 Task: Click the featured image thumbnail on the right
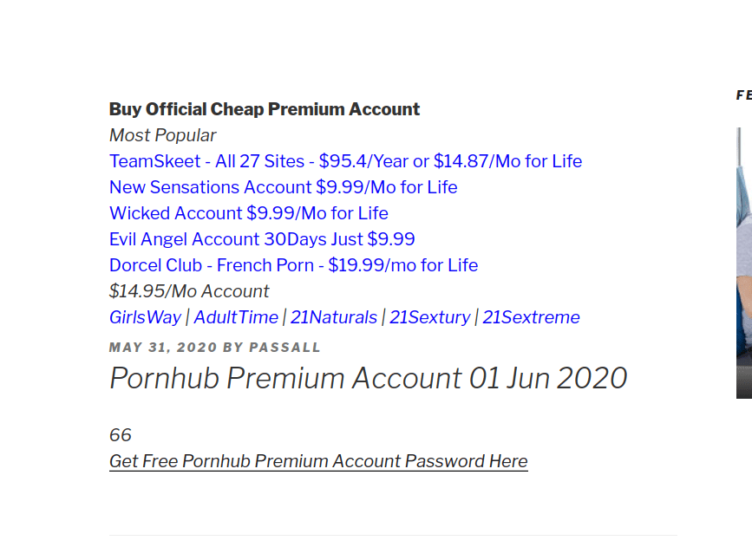pyautogui.click(x=744, y=263)
